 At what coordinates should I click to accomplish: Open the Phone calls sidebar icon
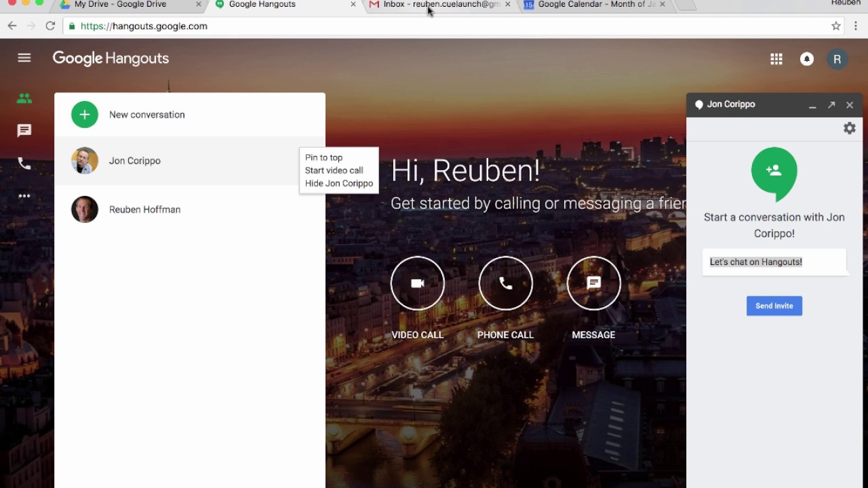pyautogui.click(x=24, y=163)
